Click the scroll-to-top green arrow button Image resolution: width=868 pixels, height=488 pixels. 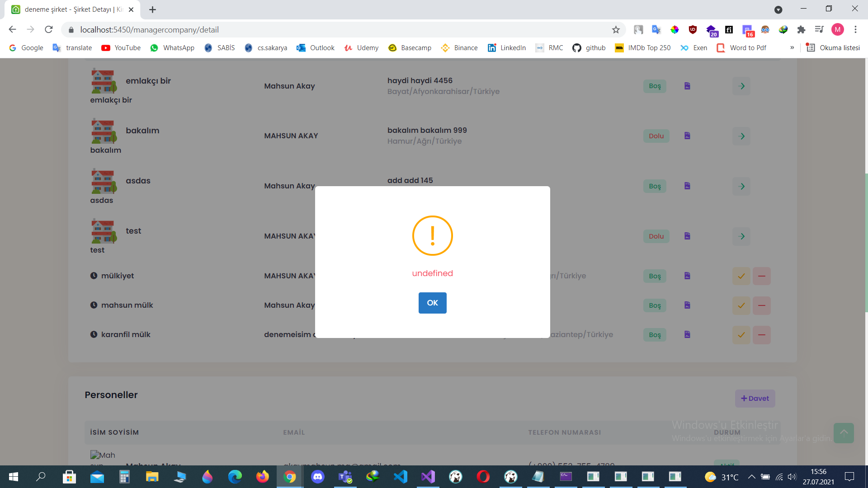(x=844, y=432)
